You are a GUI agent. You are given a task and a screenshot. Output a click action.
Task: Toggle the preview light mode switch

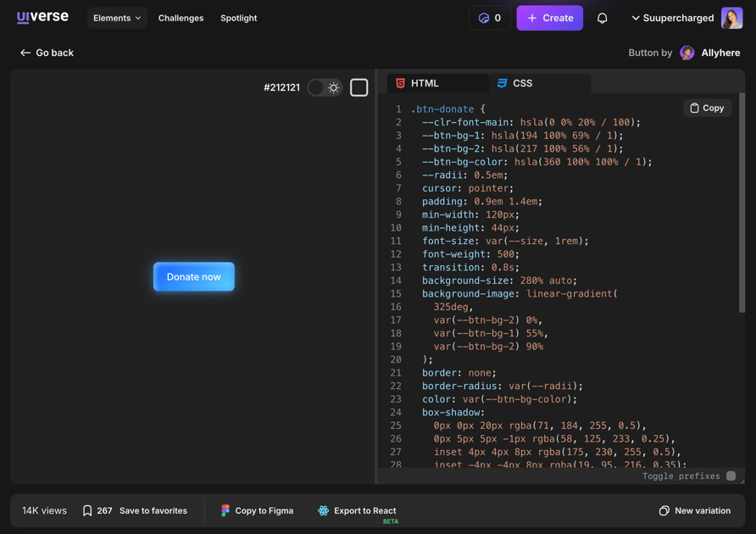coord(324,87)
